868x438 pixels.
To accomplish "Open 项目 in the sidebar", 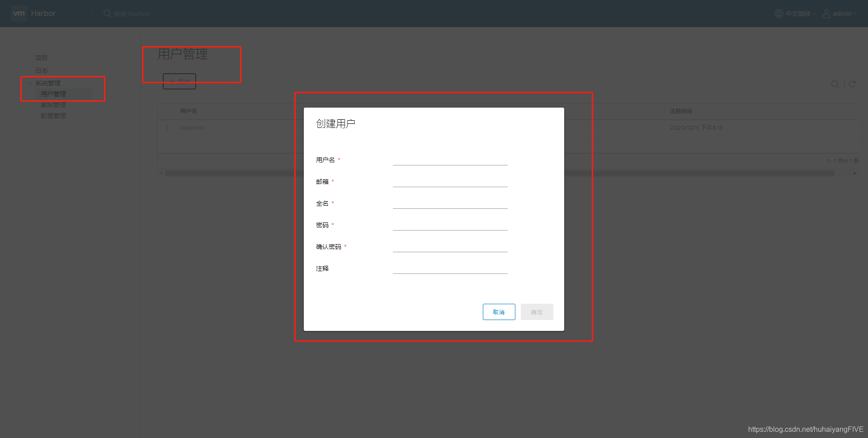I will pyautogui.click(x=42, y=58).
